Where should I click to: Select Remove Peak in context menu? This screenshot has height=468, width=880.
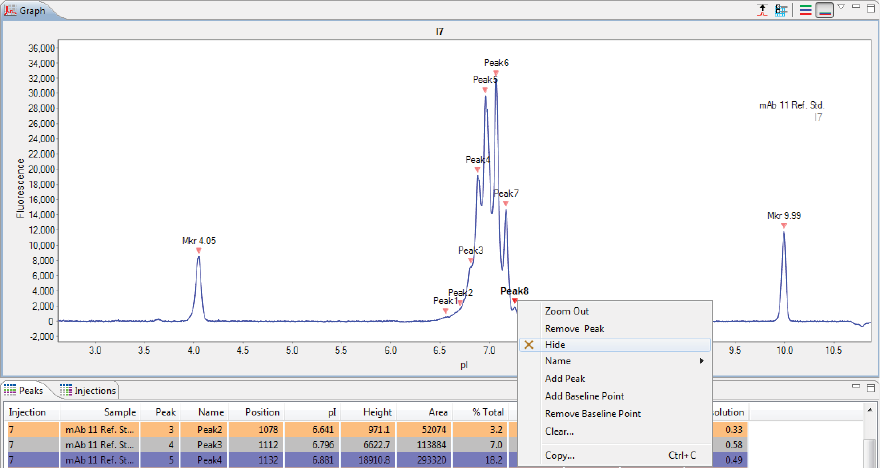(x=574, y=328)
